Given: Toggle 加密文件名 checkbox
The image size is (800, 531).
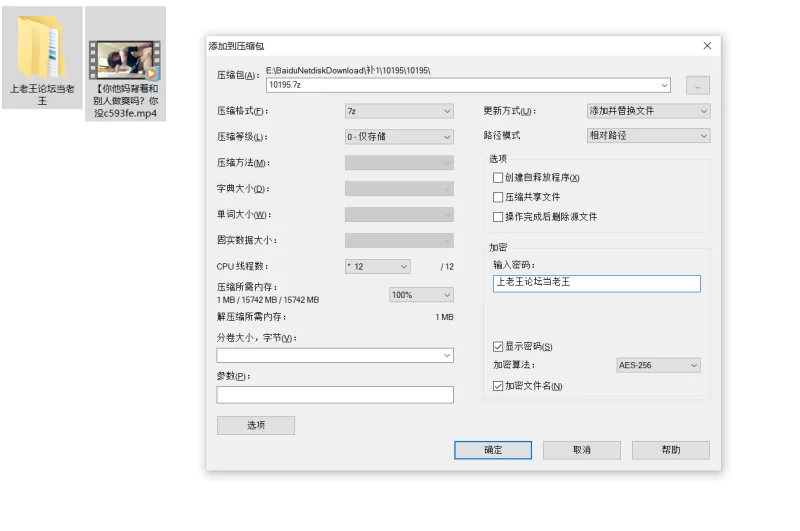Looking at the screenshot, I should (x=498, y=386).
